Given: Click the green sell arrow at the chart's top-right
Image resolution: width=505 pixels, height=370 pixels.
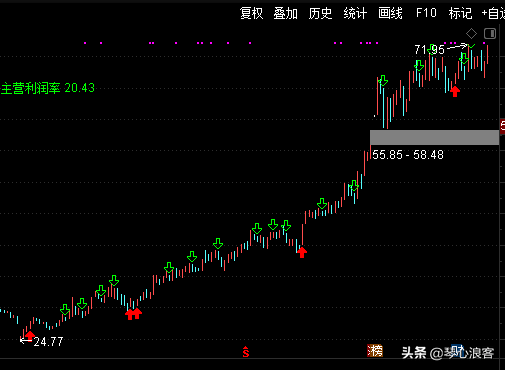Looking at the screenshot, I should click(x=464, y=59).
